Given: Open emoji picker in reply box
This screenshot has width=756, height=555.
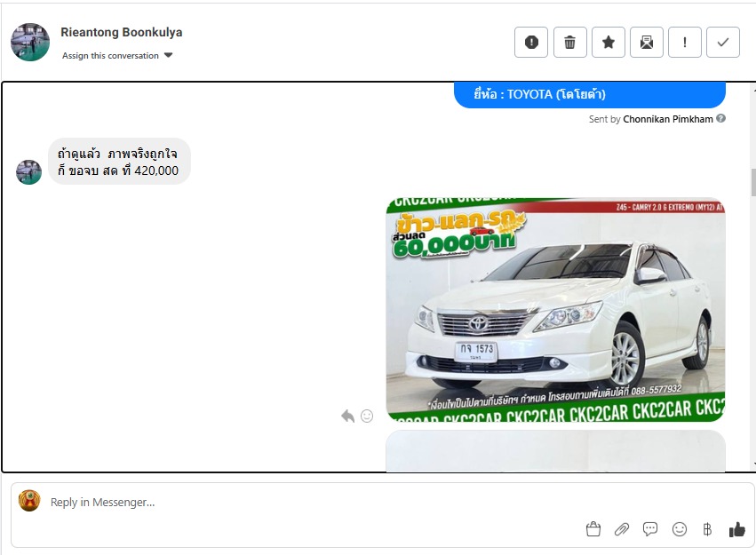Looking at the screenshot, I should click(x=680, y=529).
